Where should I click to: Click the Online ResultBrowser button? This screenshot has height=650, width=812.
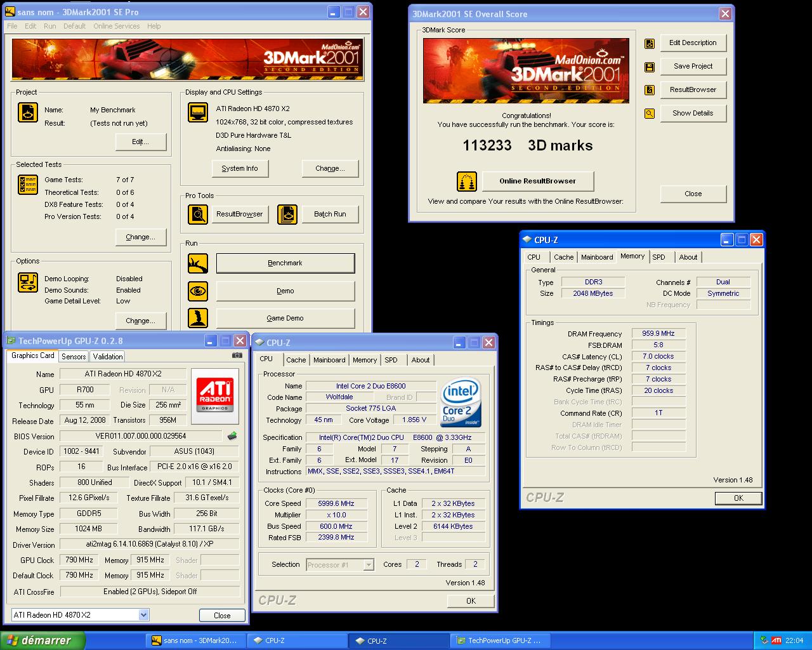pyautogui.click(x=538, y=182)
